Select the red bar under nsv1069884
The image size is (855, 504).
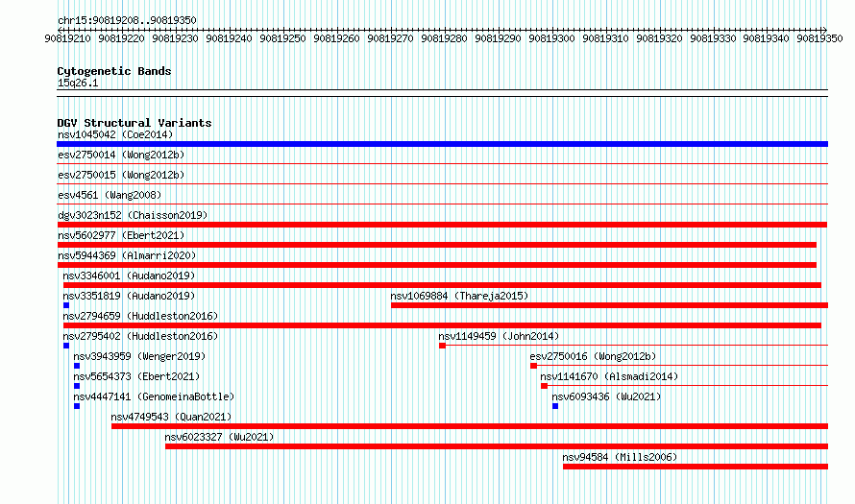(609, 305)
